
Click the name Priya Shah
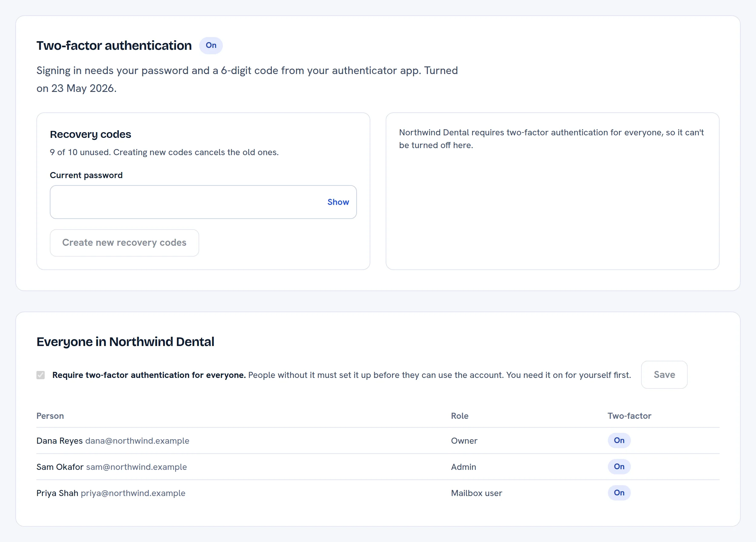[x=57, y=493]
